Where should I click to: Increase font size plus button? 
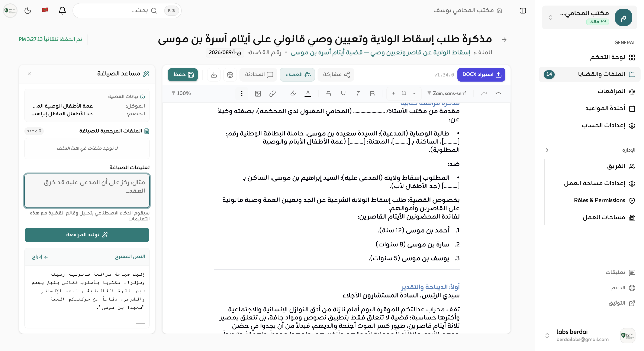[393, 93]
